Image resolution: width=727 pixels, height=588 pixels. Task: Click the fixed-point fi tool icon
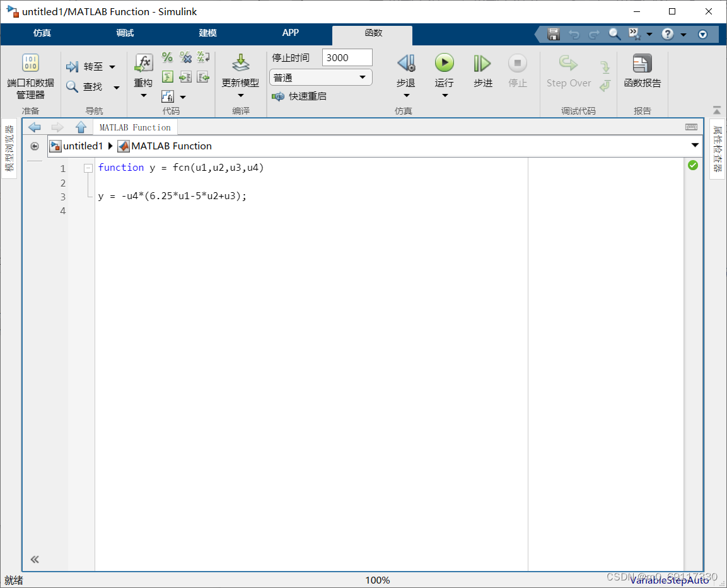coord(167,96)
